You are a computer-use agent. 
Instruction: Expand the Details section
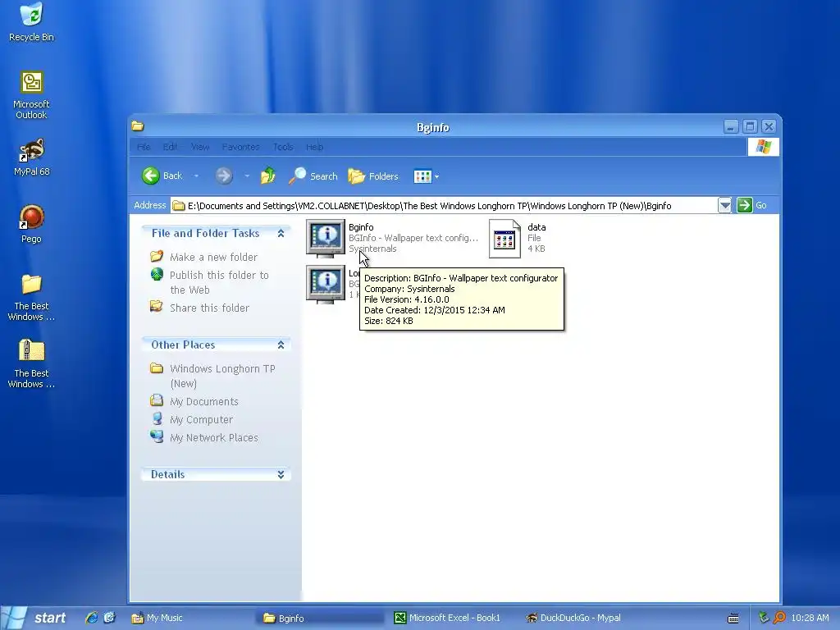281,475
